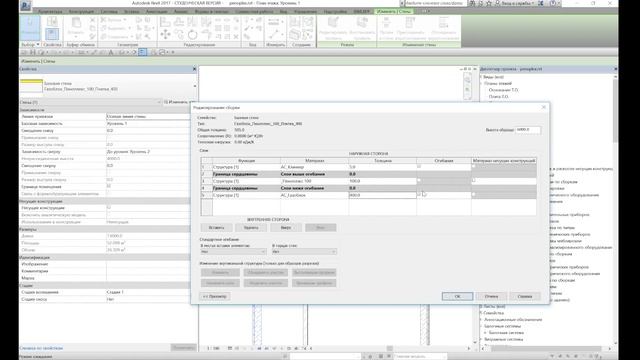Toggle structural material checkbox for row 5
Screen dimensions: 640x360
[x=474, y=195]
